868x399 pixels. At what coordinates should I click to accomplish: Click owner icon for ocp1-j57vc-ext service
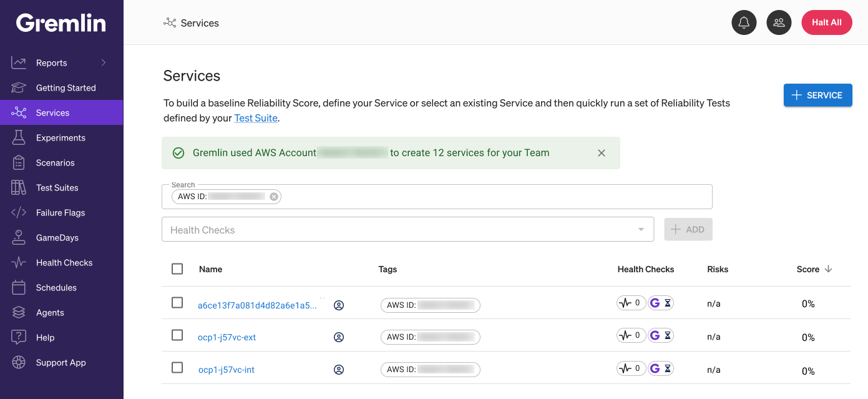(x=339, y=337)
